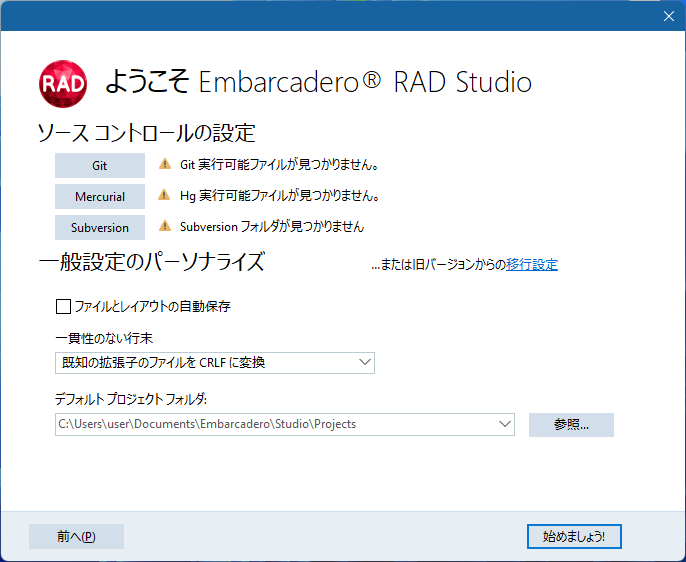Viewport: 686px width, 562px height.
Task: Click the 'Subversion フォルダが見つかりません' message
Action: click(272, 227)
